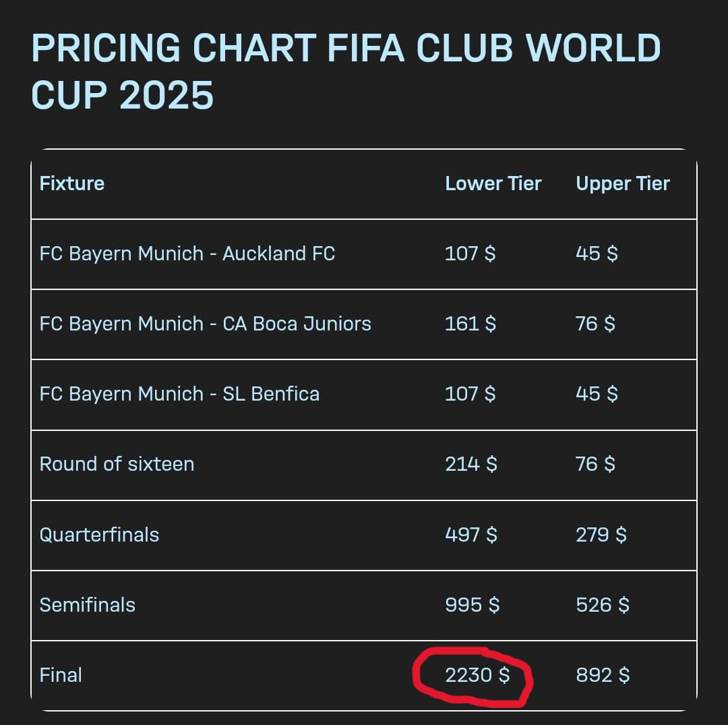Select the FC Bayern Munich - CA Boca Juniors fixture

click(205, 324)
